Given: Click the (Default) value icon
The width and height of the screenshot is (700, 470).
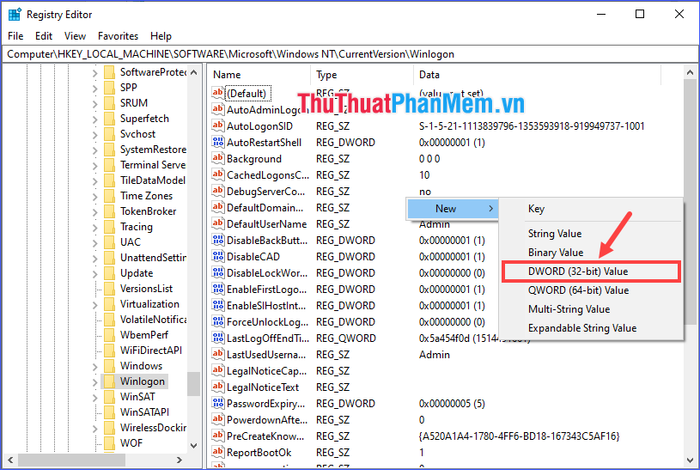Looking at the screenshot, I should pos(218,93).
